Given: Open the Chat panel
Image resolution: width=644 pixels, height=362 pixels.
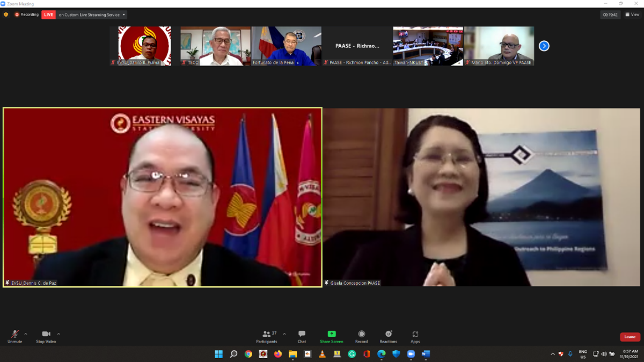Looking at the screenshot, I should point(302,336).
